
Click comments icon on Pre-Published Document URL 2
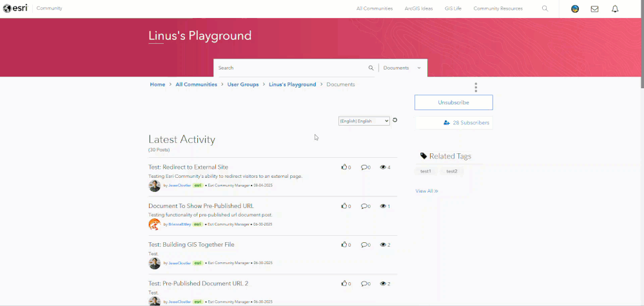tap(364, 283)
